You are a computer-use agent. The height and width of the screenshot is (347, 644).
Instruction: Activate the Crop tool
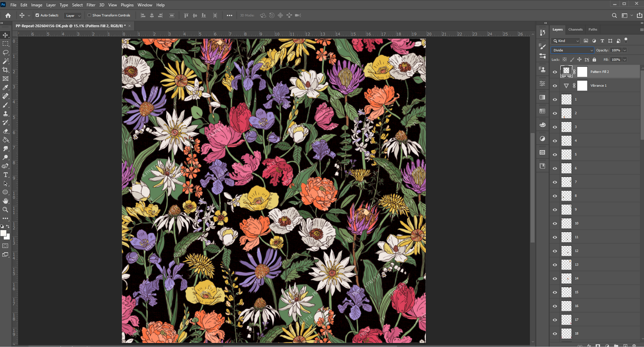pyautogui.click(x=5, y=70)
